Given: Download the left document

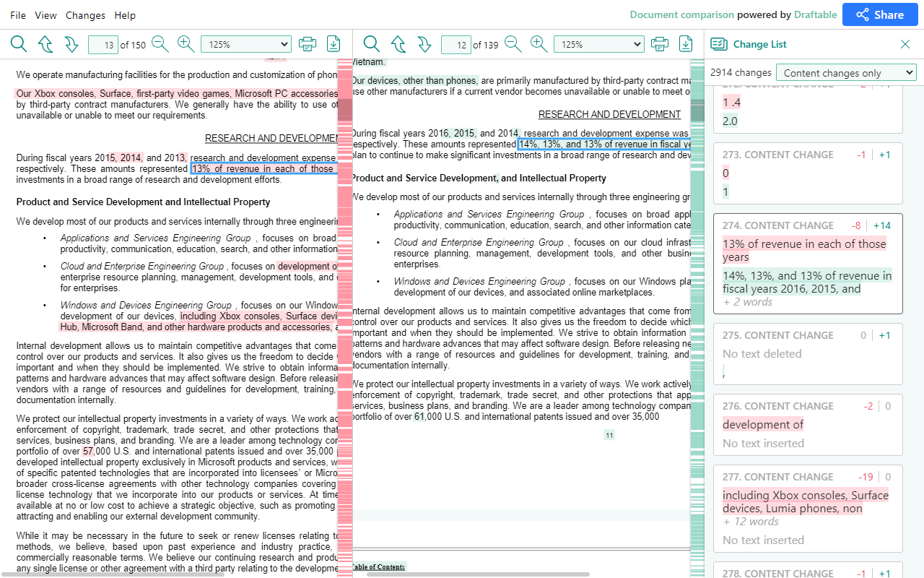Looking at the screenshot, I should 334,44.
